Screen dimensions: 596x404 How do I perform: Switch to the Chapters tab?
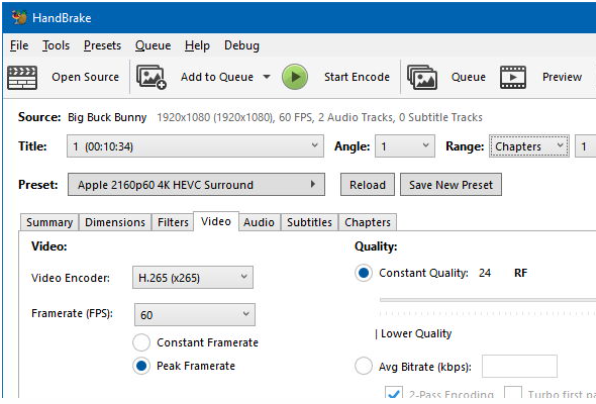click(x=367, y=222)
